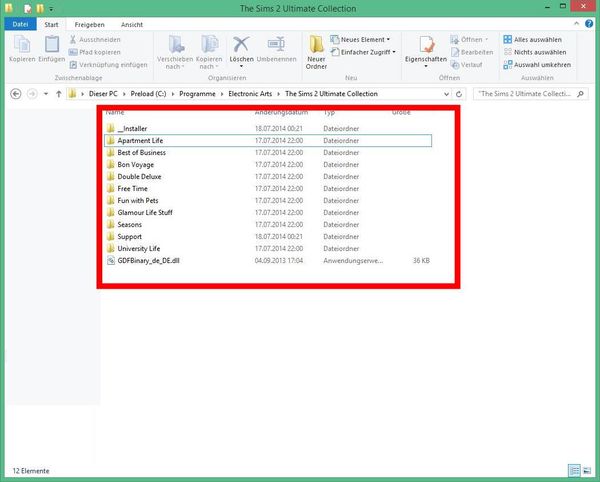Click Electronic Arts in address path
The image size is (600, 482).
(250, 94)
